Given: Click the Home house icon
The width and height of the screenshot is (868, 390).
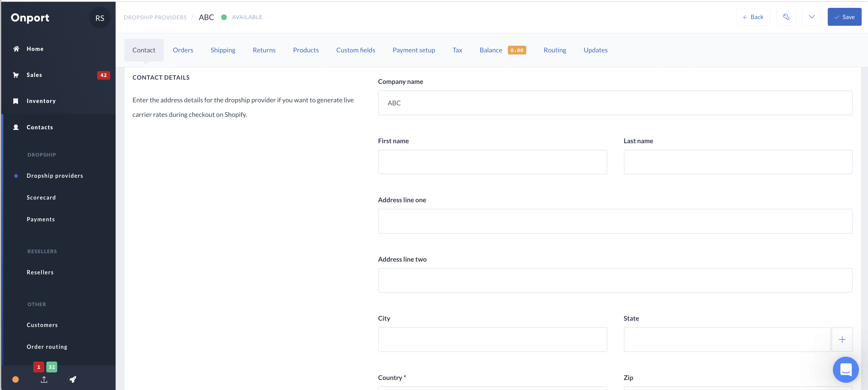Looking at the screenshot, I should [16, 49].
